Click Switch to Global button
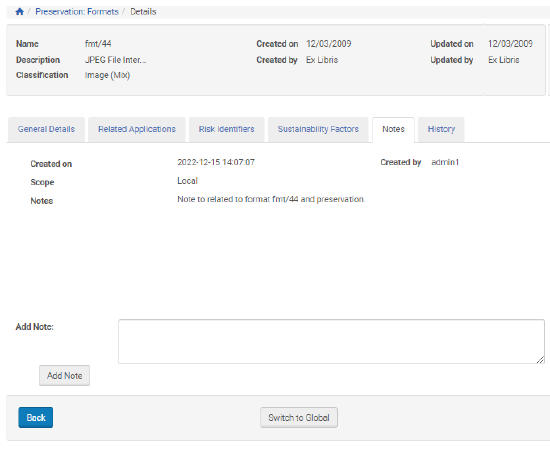Viewport: 550px width, 453px height. tap(299, 418)
